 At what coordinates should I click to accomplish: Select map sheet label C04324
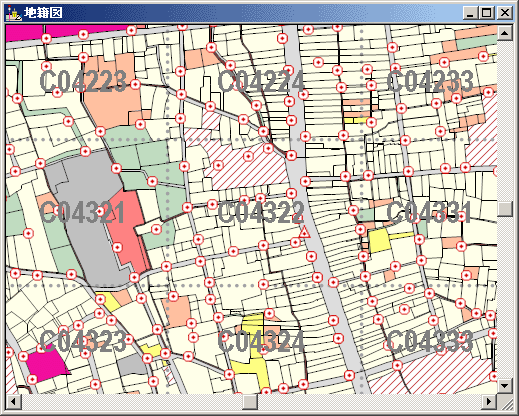pos(261,341)
